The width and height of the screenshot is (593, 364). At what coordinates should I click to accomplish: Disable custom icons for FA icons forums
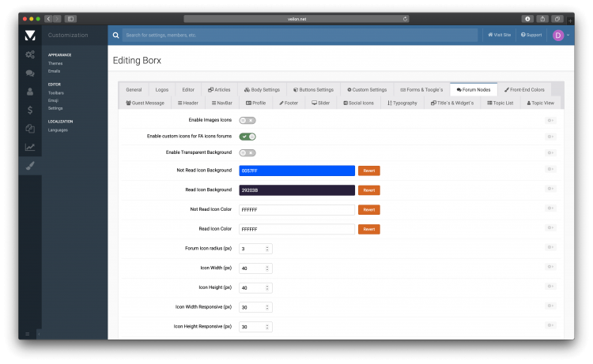(247, 137)
